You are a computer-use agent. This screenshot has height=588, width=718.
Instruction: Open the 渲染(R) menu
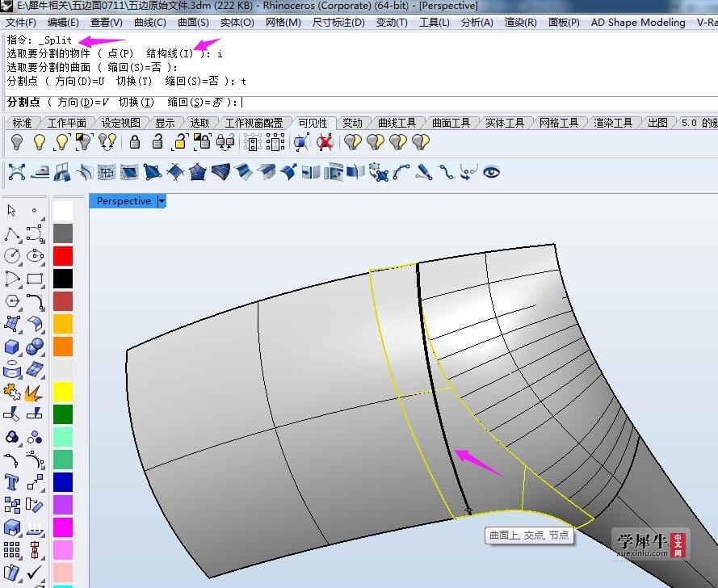pyautogui.click(x=520, y=23)
